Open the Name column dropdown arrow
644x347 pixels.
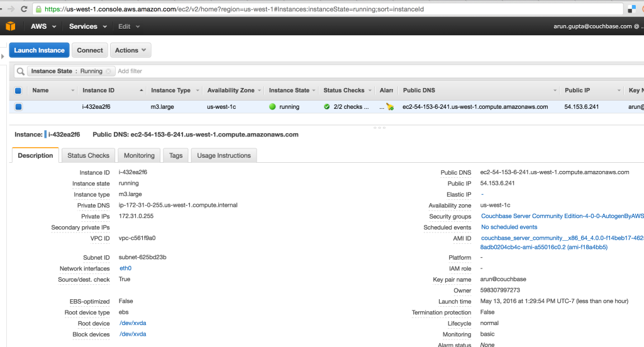click(x=73, y=91)
